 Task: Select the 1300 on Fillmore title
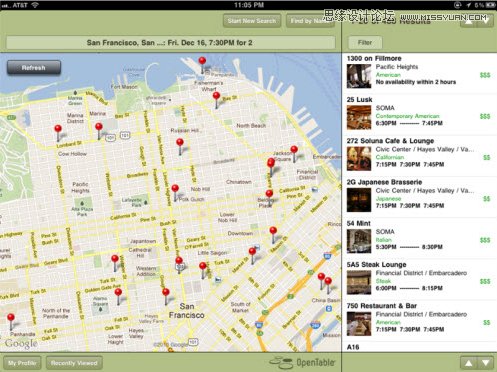point(374,58)
